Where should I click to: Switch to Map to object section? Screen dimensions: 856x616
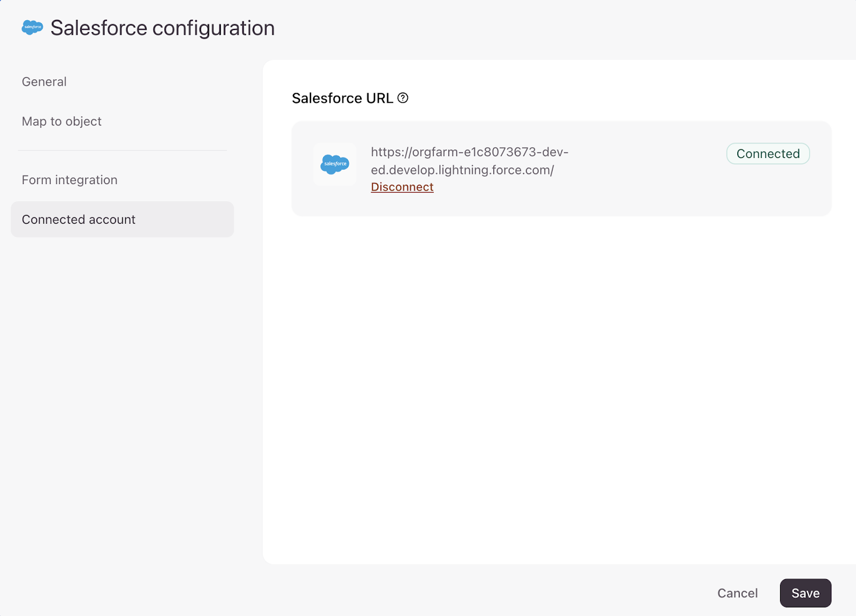(62, 121)
